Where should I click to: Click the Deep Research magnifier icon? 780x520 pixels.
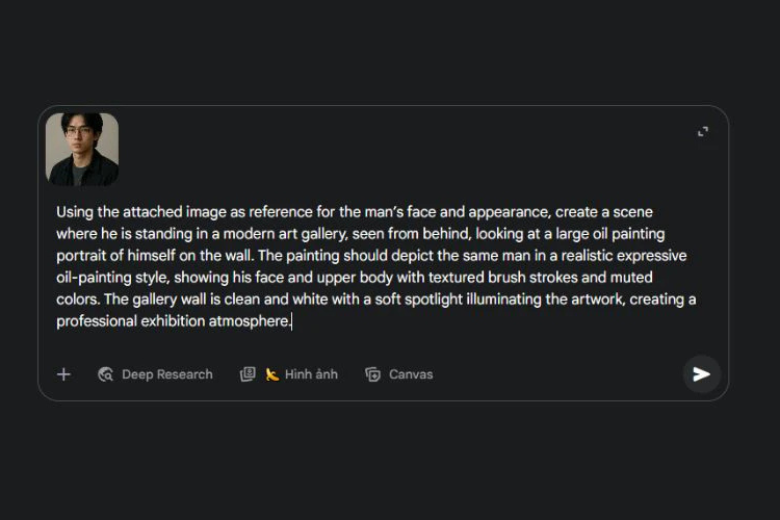tap(106, 374)
